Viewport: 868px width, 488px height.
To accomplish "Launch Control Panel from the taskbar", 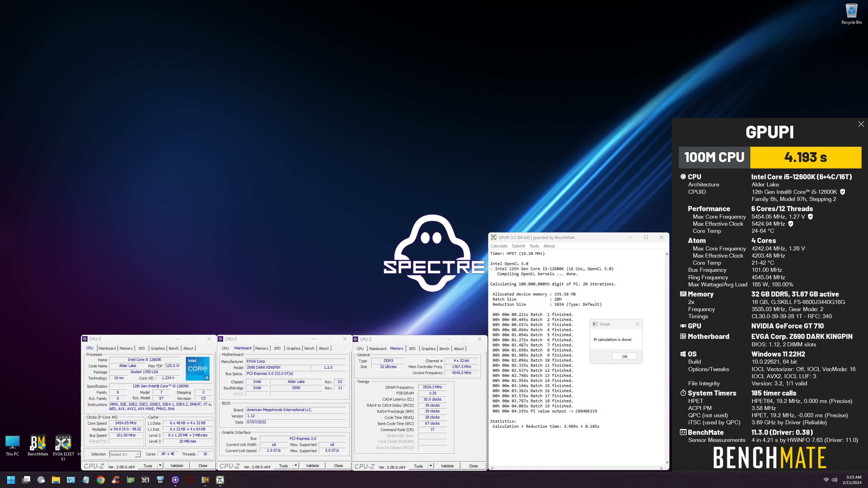I will coord(71,480).
